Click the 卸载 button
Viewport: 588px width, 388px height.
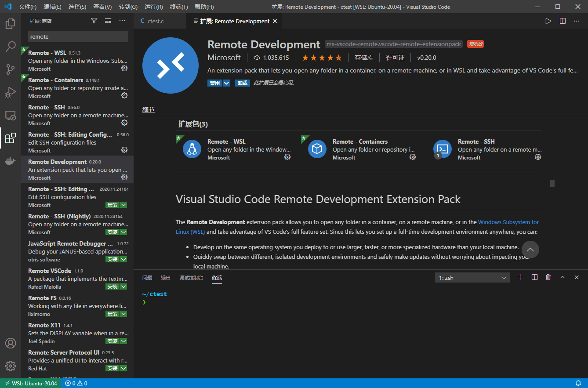pos(243,83)
